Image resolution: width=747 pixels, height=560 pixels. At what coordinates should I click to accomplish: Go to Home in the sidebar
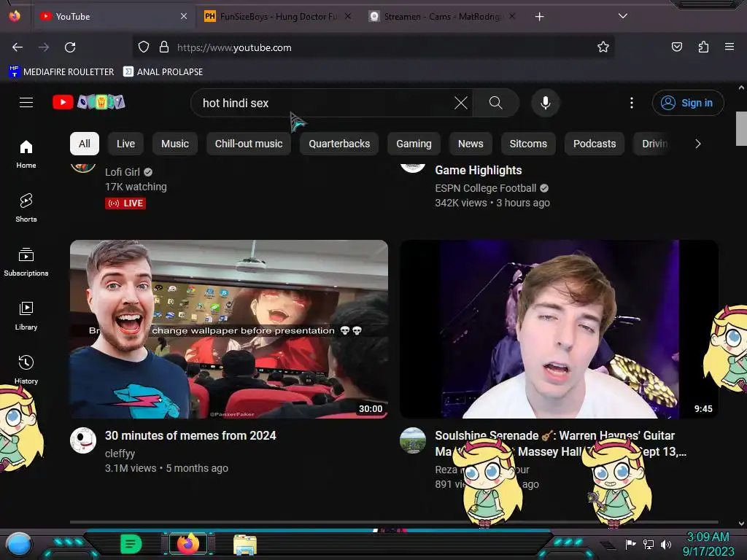tap(26, 155)
